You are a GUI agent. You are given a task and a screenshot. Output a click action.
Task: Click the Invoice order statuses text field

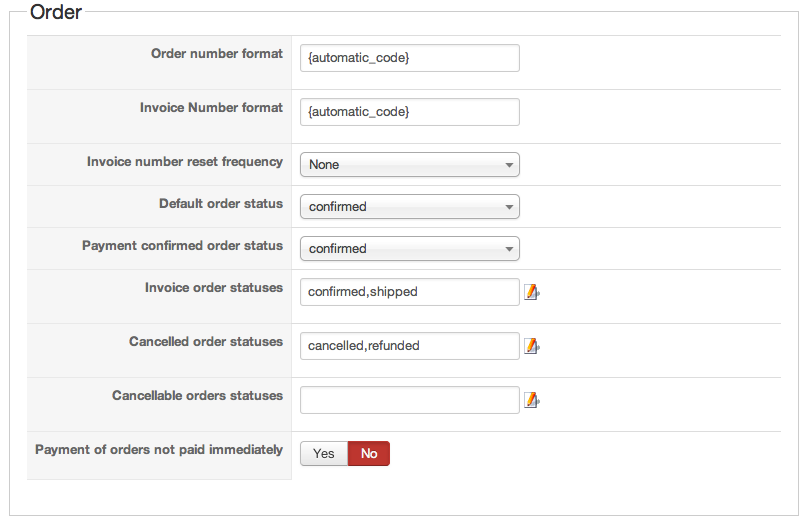click(410, 292)
